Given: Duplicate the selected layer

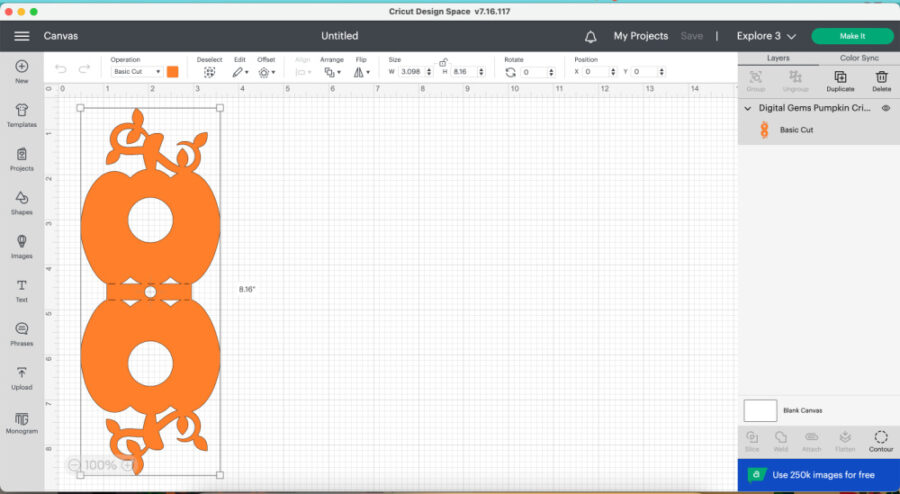Looking at the screenshot, I should [x=840, y=81].
